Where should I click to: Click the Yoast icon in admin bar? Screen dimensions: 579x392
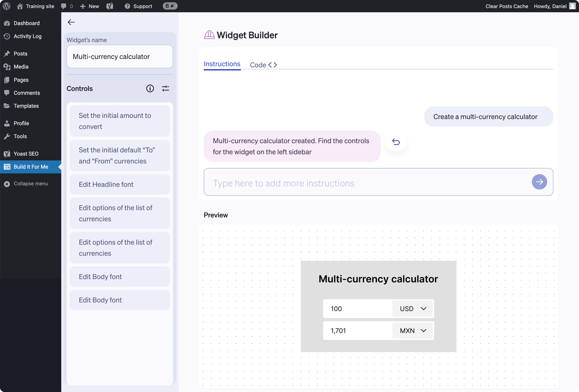(x=110, y=6)
